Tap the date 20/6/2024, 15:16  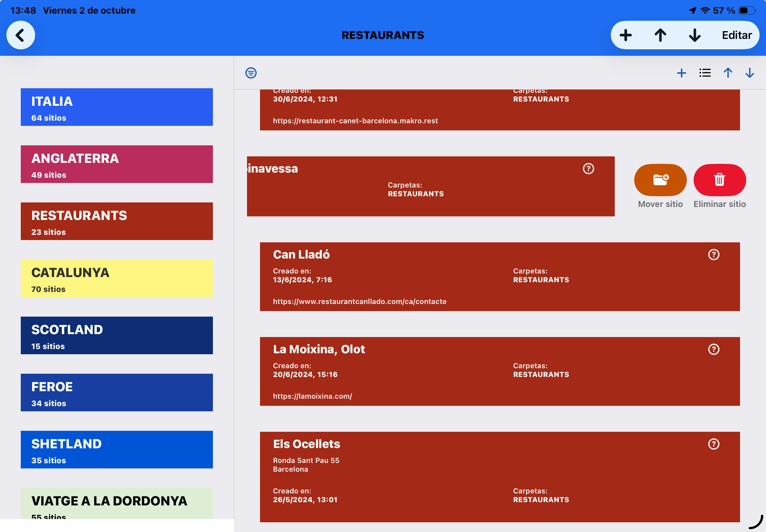click(x=305, y=374)
